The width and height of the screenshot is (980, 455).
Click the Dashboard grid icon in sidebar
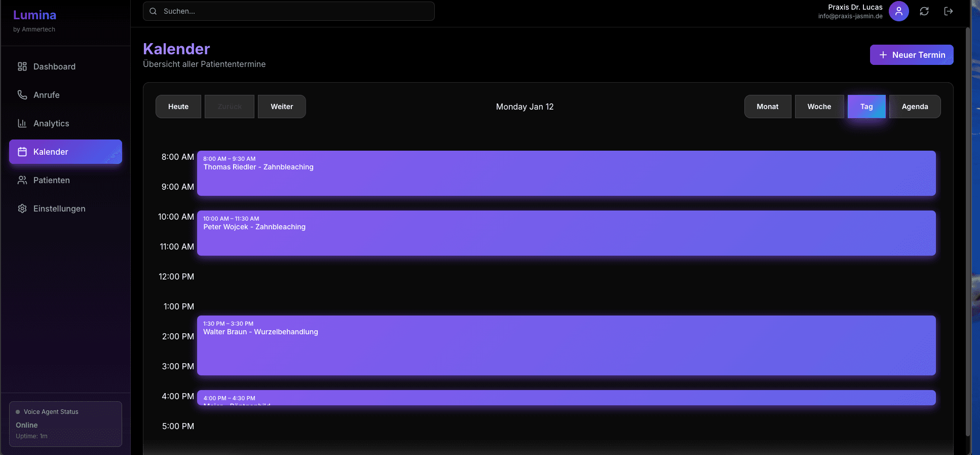(x=22, y=66)
